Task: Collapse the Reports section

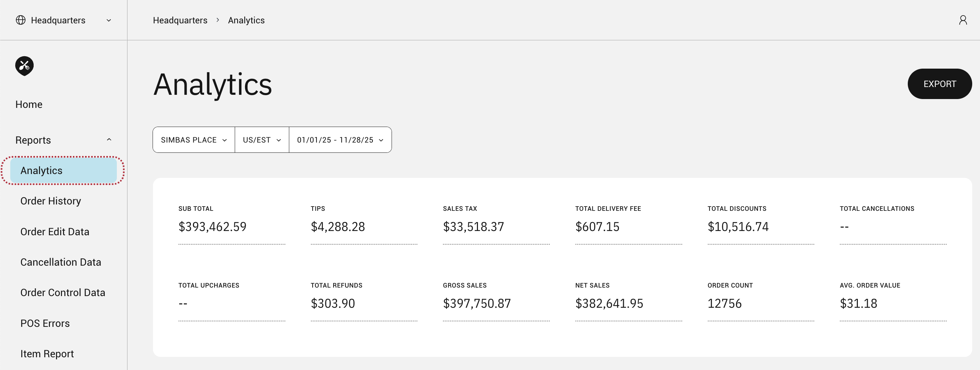Action: tap(109, 140)
